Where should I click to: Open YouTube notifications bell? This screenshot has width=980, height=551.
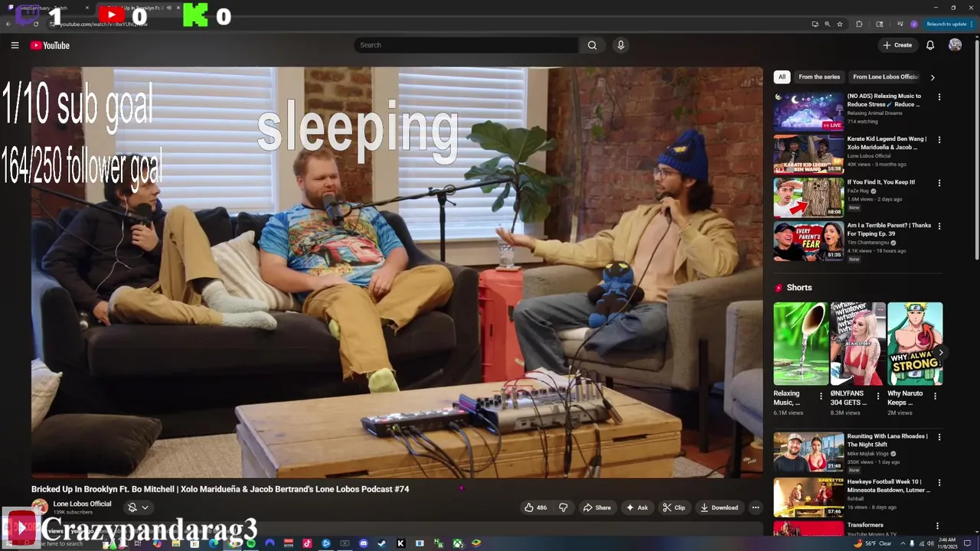[930, 45]
